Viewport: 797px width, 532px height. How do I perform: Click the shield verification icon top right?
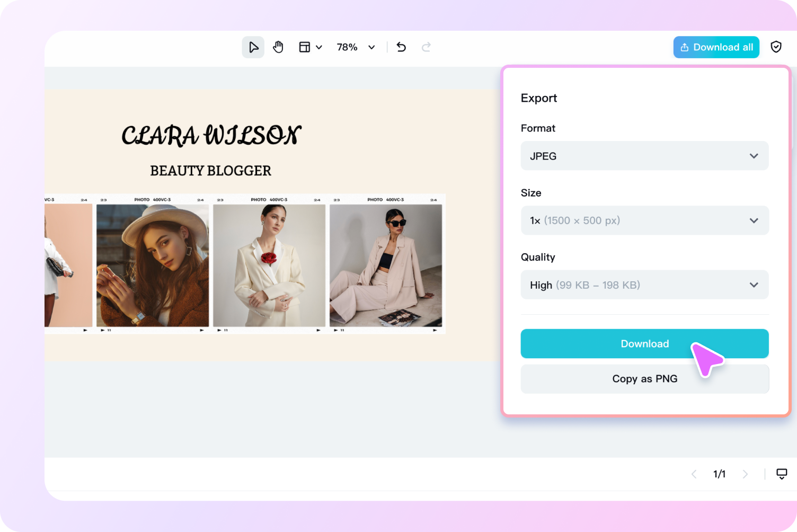click(776, 47)
